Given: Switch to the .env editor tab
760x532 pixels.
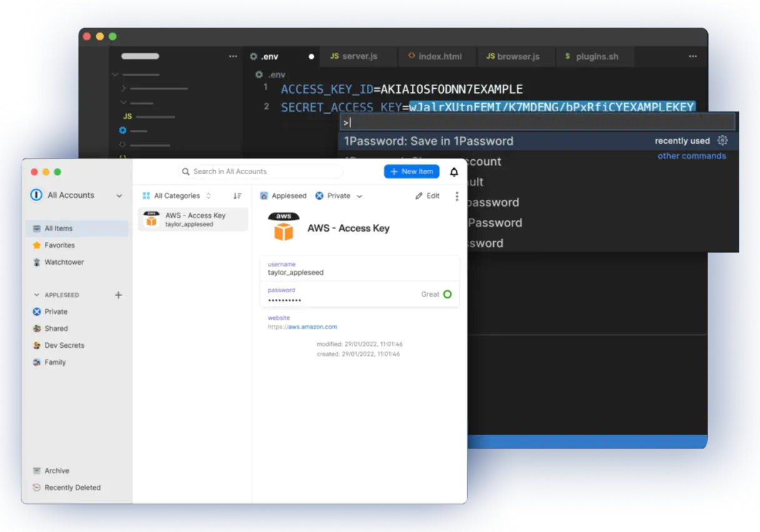Looking at the screenshot, I should click(282, 56).
